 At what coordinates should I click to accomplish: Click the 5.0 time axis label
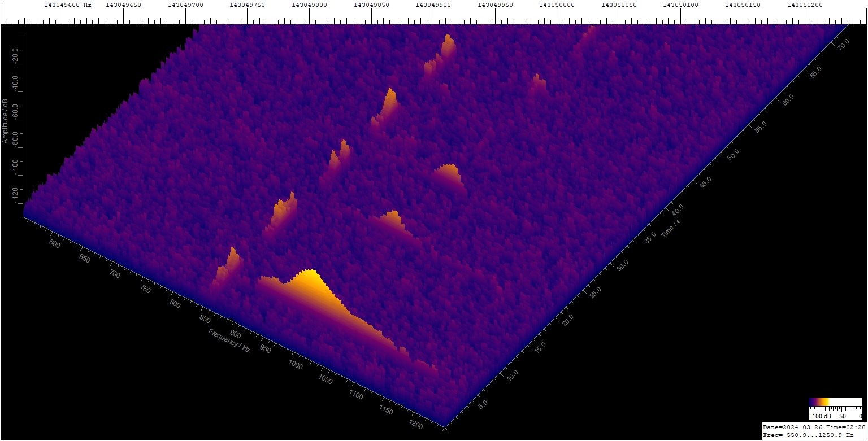484,404
